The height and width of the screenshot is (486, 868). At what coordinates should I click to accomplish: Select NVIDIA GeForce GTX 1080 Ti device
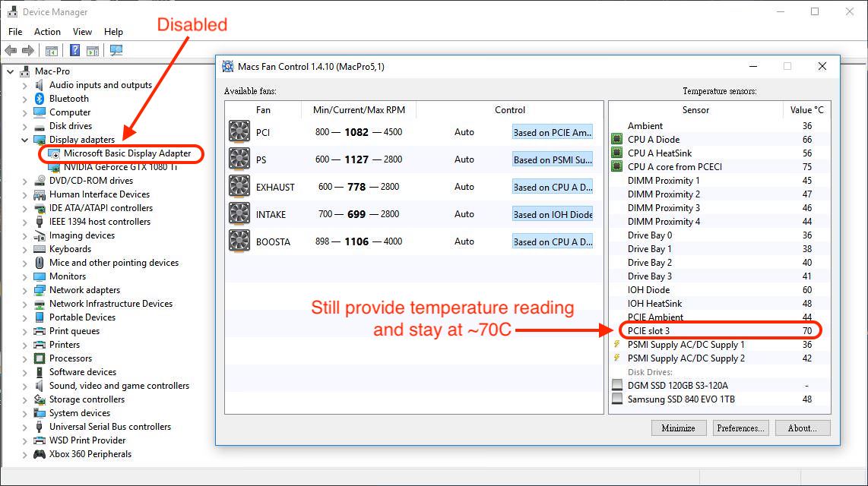(x=120, y=167)
